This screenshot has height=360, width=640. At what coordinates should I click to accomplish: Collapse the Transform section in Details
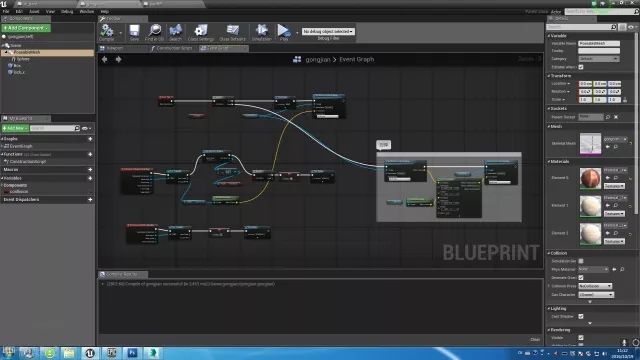560,76
